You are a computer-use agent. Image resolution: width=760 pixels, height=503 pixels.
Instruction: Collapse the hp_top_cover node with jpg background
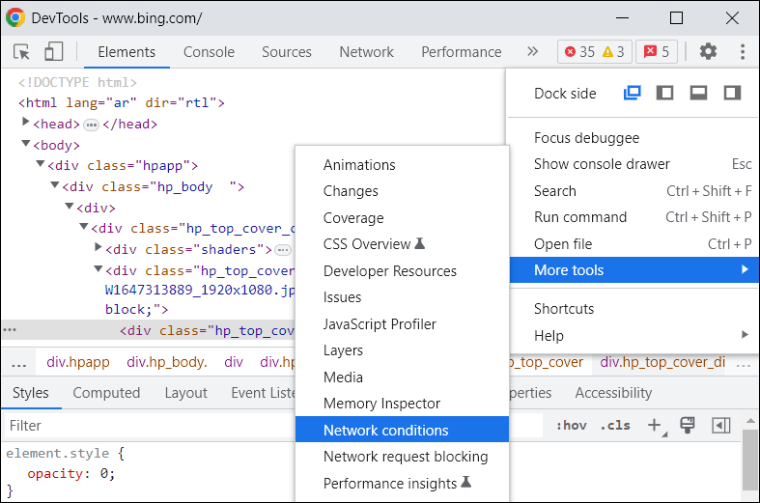(98, 268)
